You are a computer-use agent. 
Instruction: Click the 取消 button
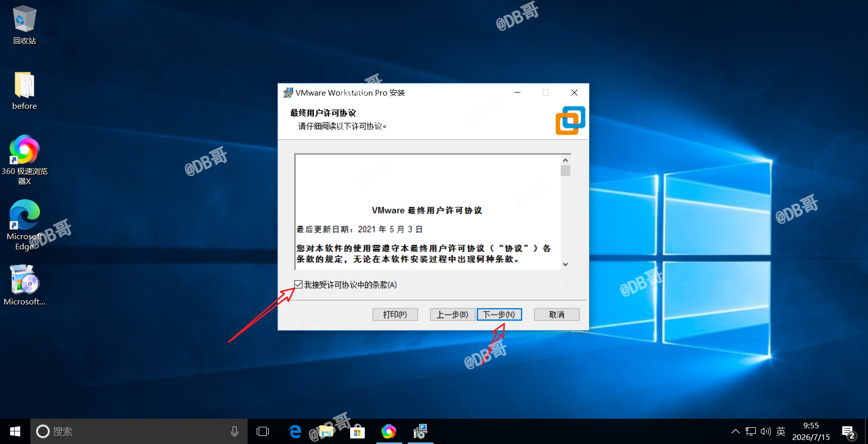(x=557, y=315)
